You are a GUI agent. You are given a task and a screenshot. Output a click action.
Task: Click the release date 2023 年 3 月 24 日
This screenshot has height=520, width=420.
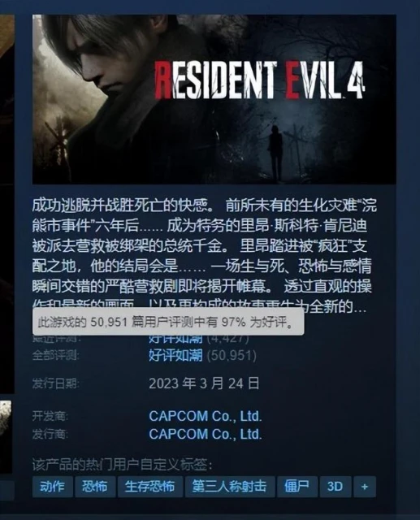coord(204,383)
